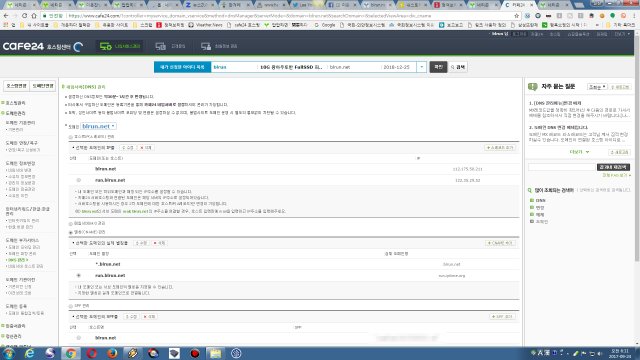Open Firefox from the Windows taskbar
Screen dimensions: 640x360
pyautogui.click(x=112, y=353)
